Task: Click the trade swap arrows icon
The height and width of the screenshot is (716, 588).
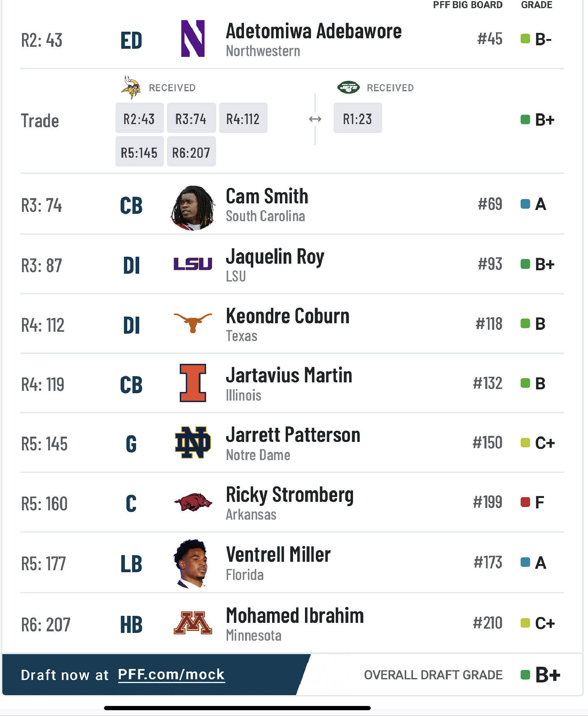Action: pos(315,119)
